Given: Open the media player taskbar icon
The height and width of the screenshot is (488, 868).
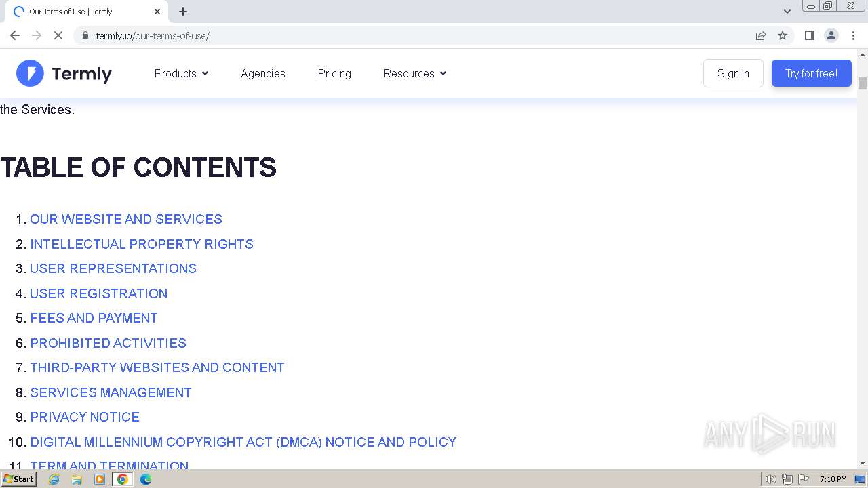Looking at the screenshot, I should click(100, 479).
